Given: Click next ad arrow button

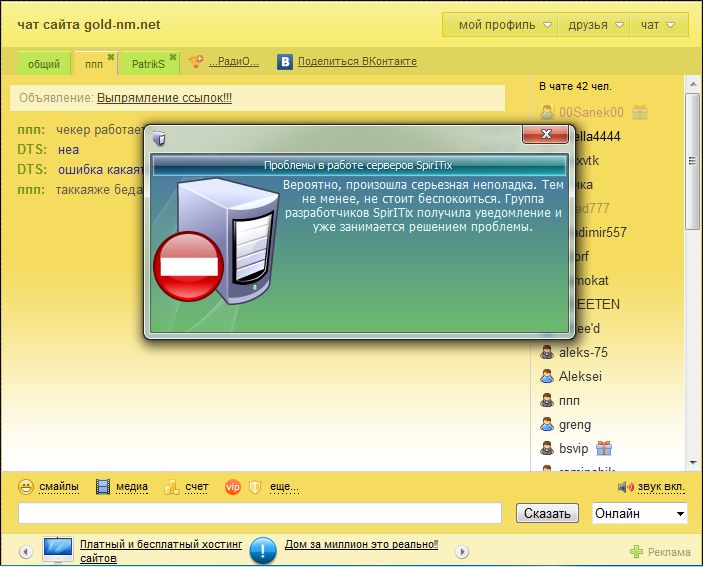Looking at the screenshot, I should pos(462,552).
